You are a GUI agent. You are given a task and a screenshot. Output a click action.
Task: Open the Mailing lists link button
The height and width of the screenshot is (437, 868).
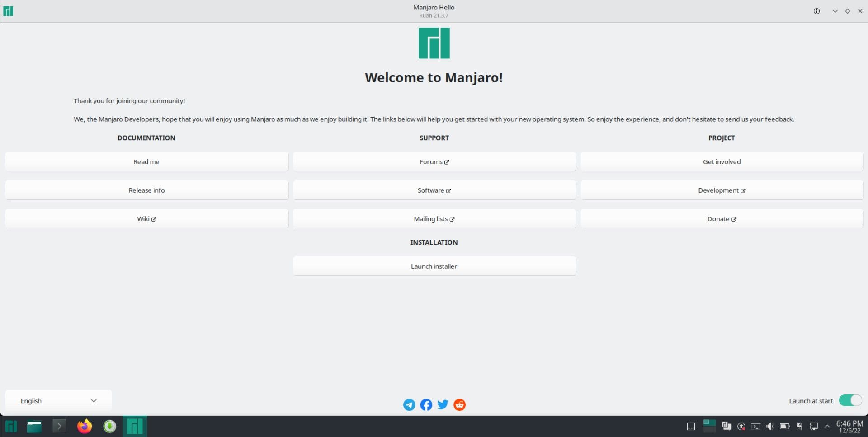click(434, 218)
